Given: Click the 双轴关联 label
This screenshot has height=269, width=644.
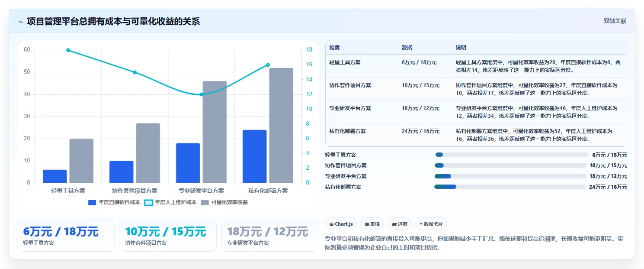Looking at the screenshot, I should pyautogui.click(x=615, y=21).
